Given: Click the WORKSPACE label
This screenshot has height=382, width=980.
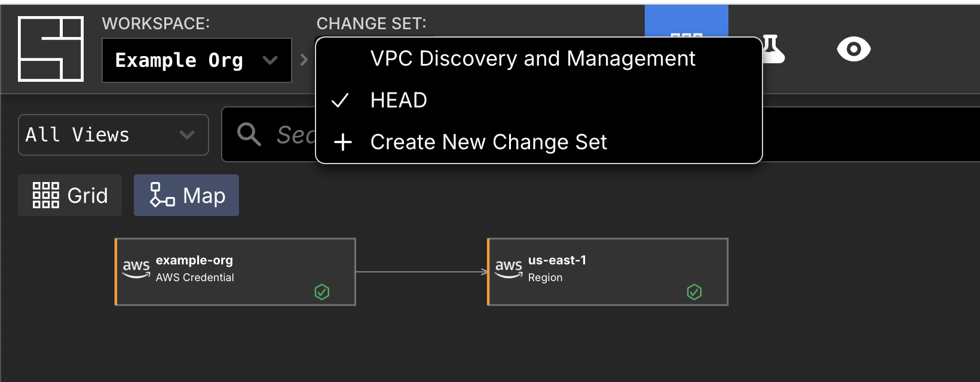Looking at the screenshot, I should pyautogui.click(x=156, y=23).
